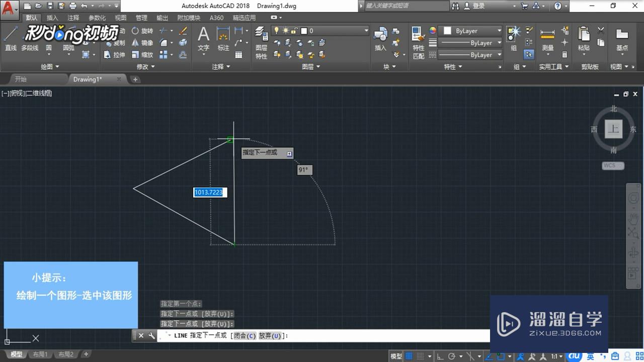Click the WCS label under the ViewCube
The image size is (644, 362).
(x=613, y=165)
